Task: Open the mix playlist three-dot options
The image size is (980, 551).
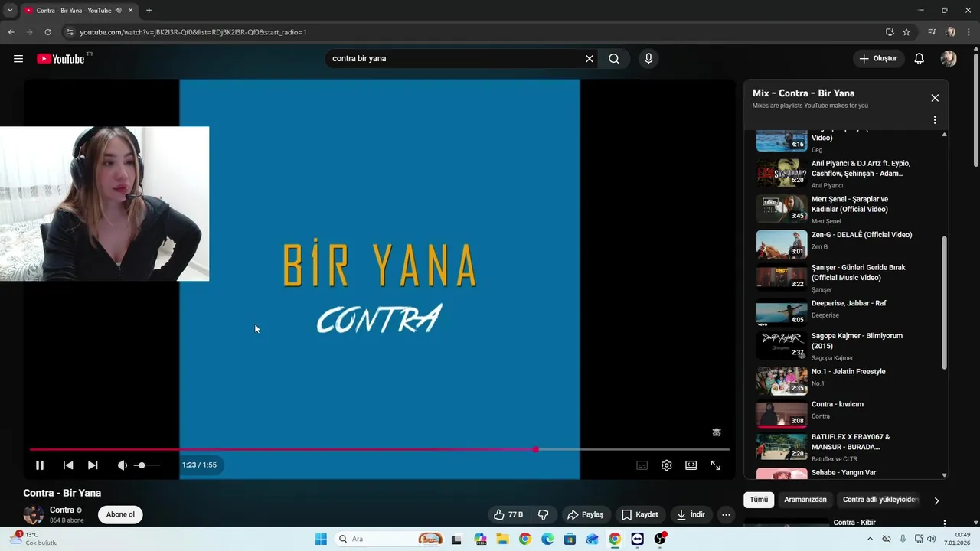Action: click(x=935, y=120)
